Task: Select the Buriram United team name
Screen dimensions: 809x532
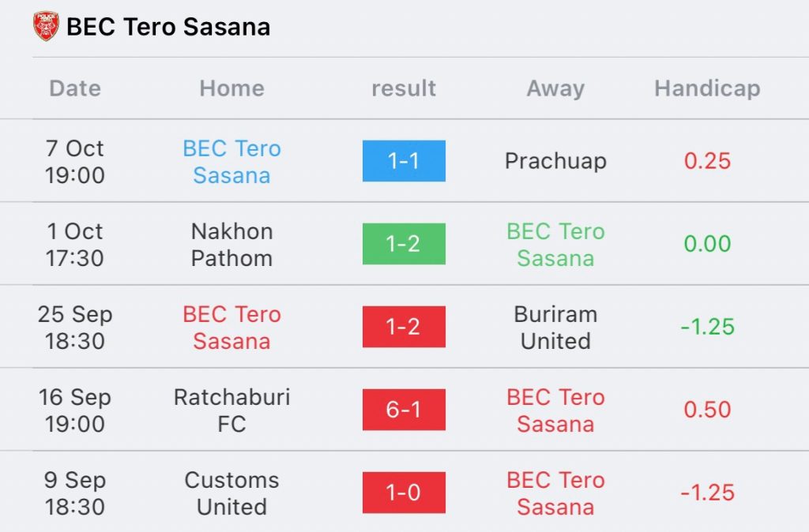Action: pyautogui.click(x=555, y=328)
